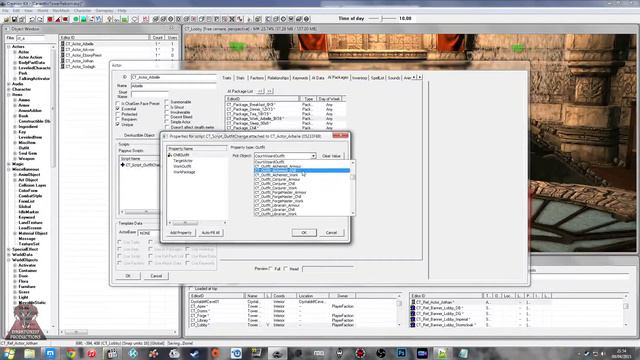The image size is (640, 360).
Task: Toggle the Unique checkbox
Action: click(118, 124)
